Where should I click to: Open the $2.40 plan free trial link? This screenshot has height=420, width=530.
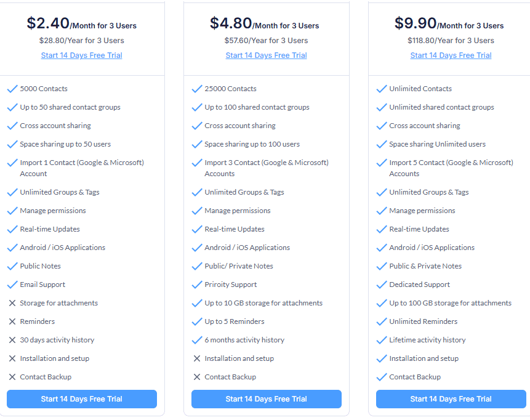81,55
